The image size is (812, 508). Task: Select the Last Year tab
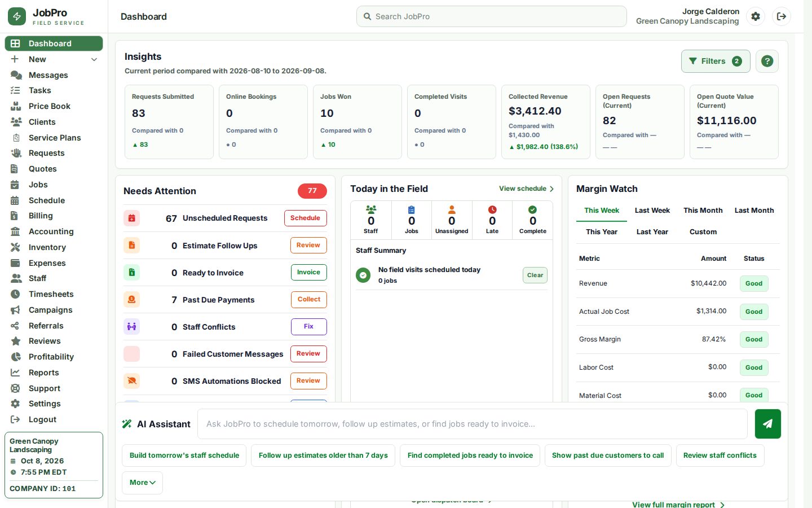tap(652, 232)
